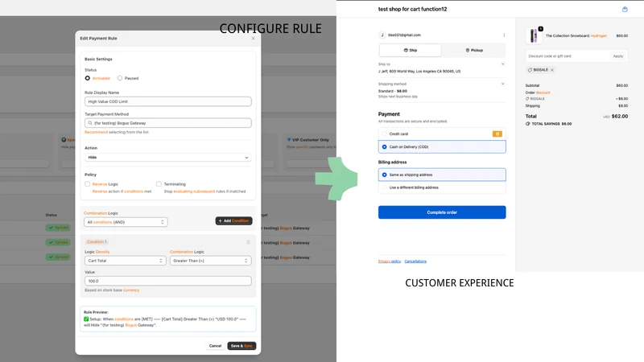This screenshot has width=644, height=362.
Task: Select the Paused status radio button
Action: tap(120, 78)
